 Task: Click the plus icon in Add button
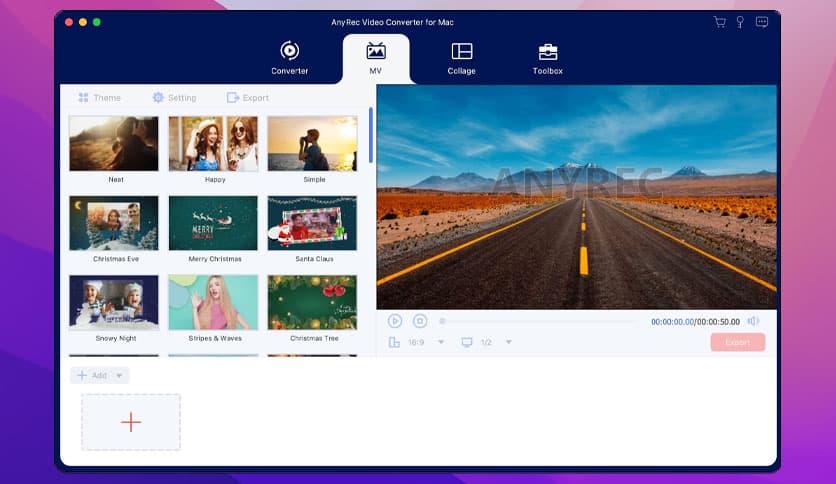[x=82, y=375]
